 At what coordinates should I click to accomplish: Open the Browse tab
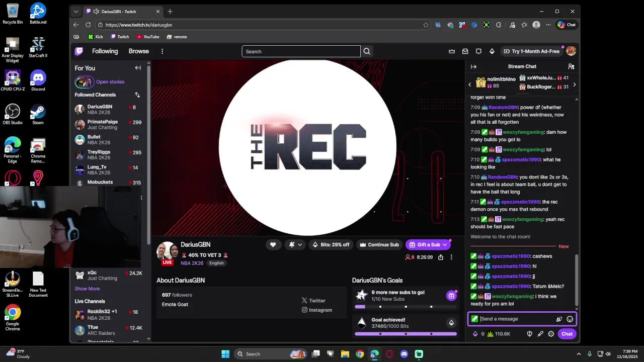click(138, 51)
